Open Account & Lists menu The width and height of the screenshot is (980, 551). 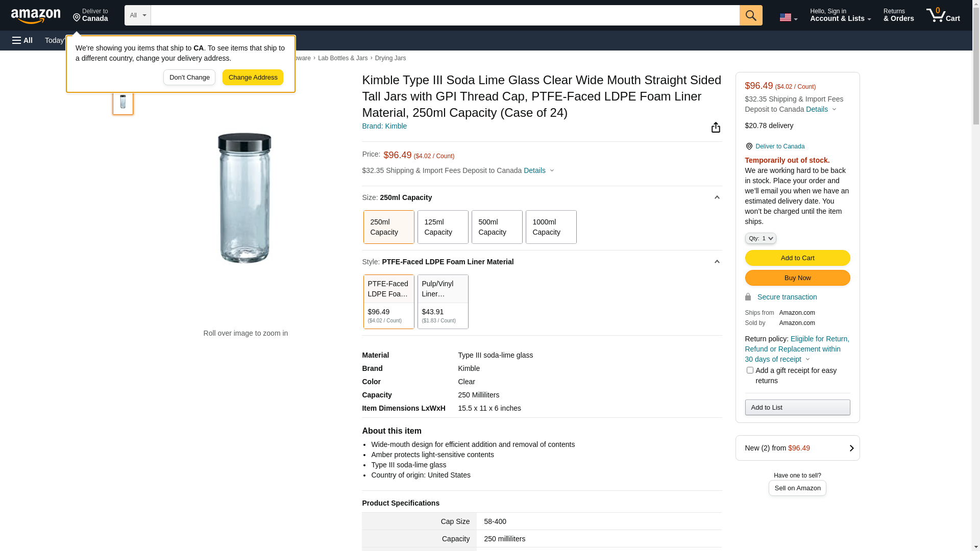click(x=840, y=15)
